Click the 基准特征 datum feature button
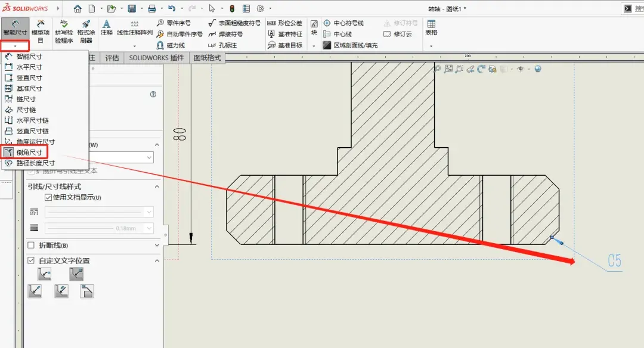This screenshot has height=348, width=644. pos(284,34)
